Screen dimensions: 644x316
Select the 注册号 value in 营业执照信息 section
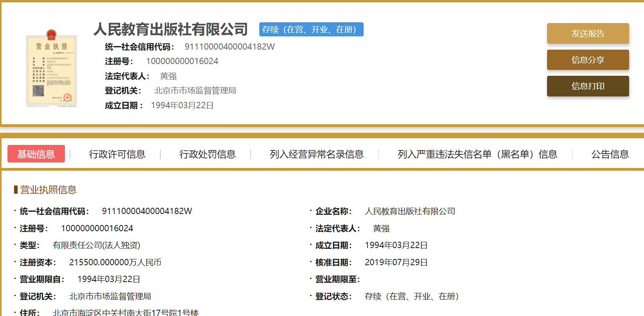pos(97,229)
